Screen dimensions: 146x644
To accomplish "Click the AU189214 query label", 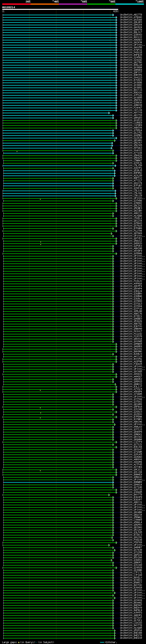I will click(x=8, y=7).
